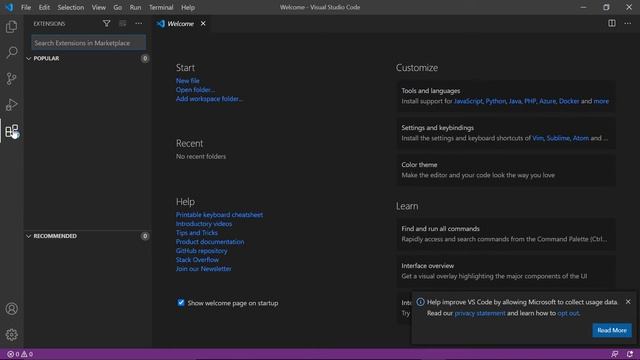Viewport: 640px width, 360px height.
Task: Open the View menu
Action: [x=98, y=7]
